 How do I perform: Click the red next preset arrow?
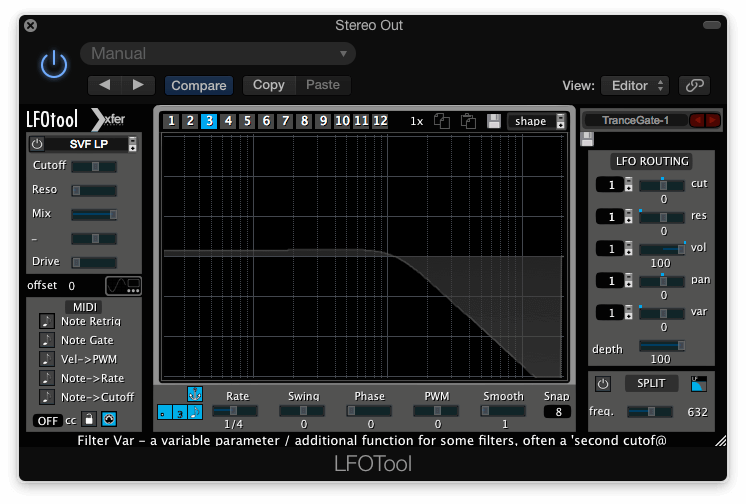coord(713,120)
